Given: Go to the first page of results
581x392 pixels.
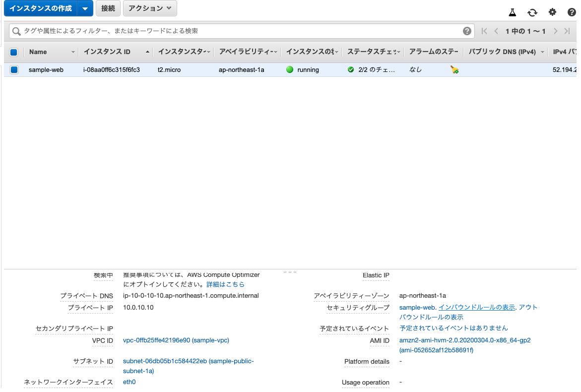Looking at the screenshot, I should pyautogui.click(x=485, y=31).
